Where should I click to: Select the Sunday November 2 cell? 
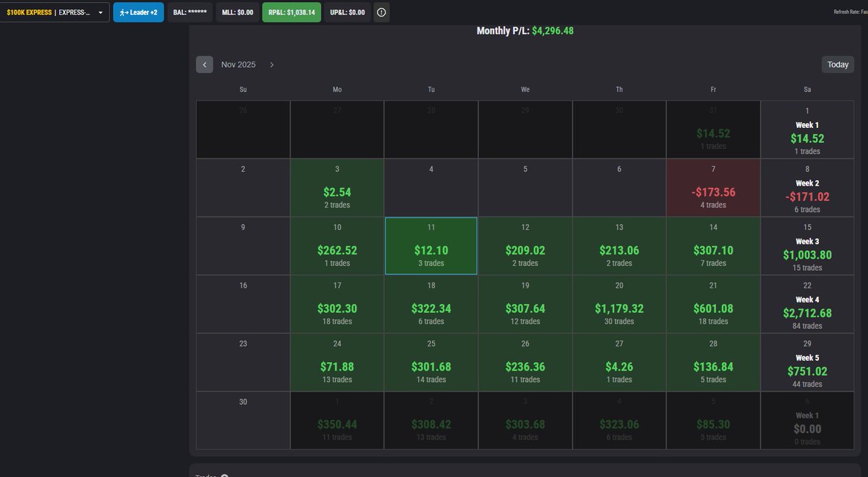tap(243, 188)
